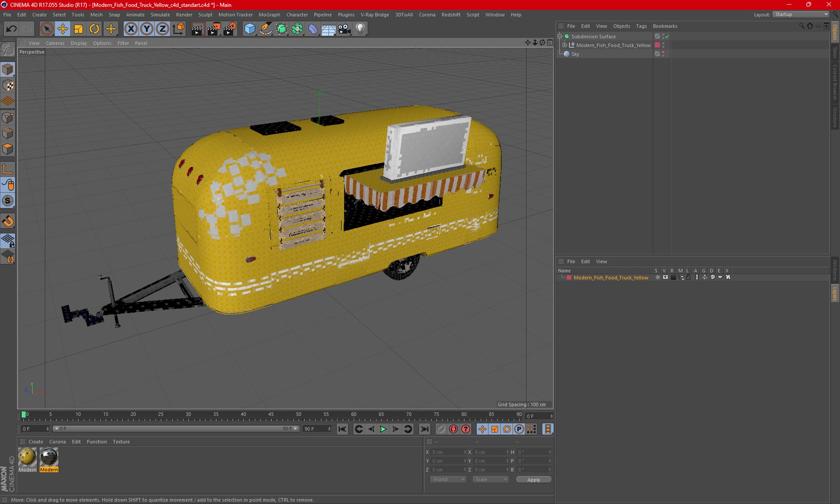Add a Light object

(360, 29)
